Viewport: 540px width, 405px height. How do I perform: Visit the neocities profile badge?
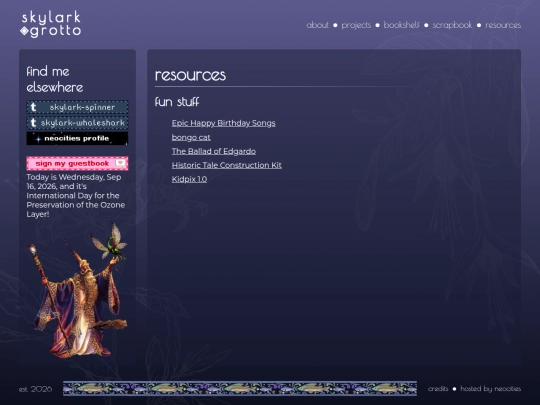click(x=77, y=138)
